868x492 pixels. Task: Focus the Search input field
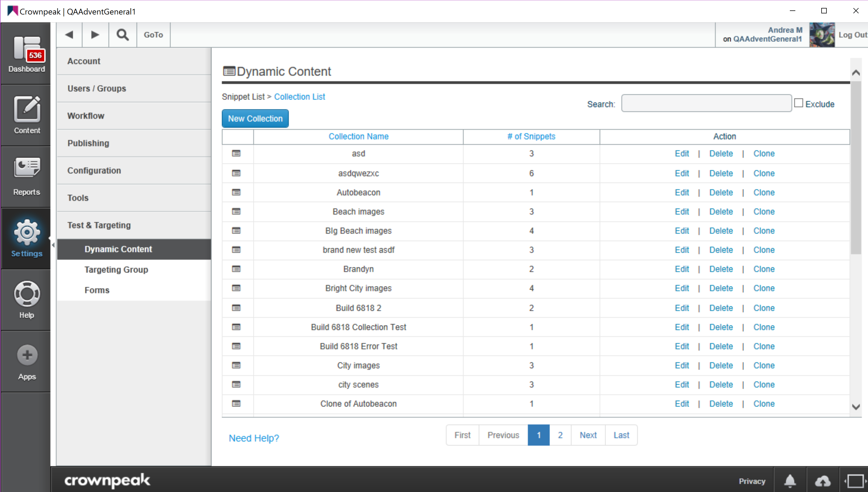click(x=706, y=103)
